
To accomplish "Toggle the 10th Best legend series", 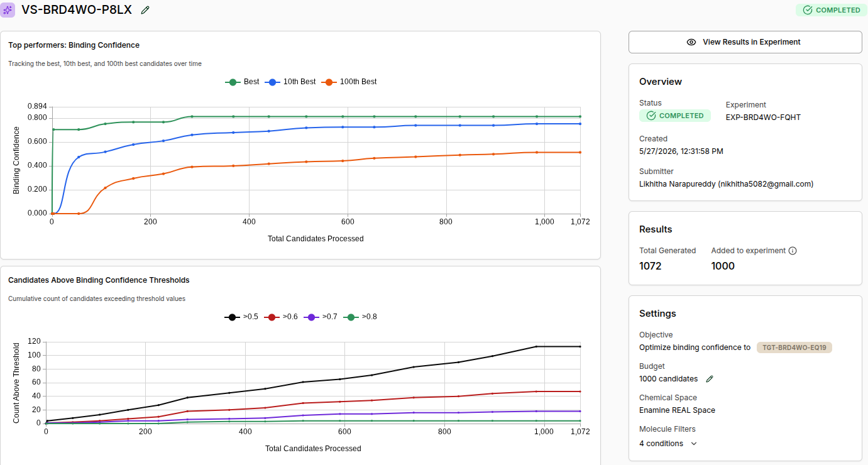I will click(290, 82).
